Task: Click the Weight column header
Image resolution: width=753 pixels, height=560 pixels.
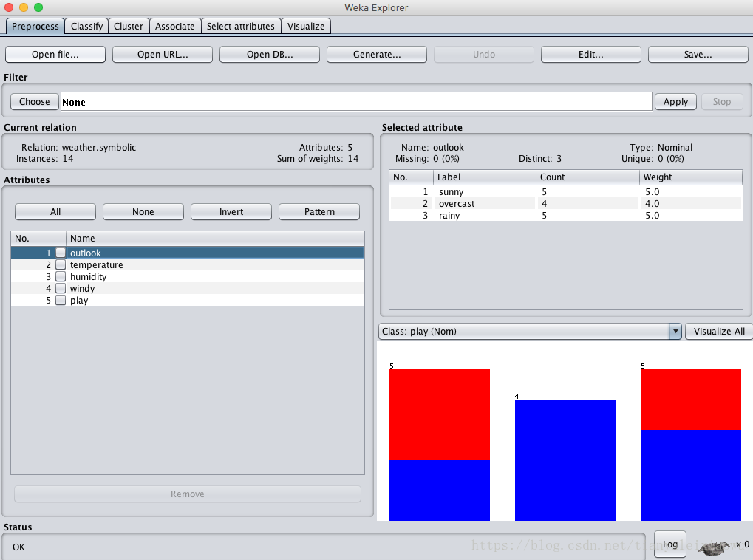Action: click(x=691, y=177)
